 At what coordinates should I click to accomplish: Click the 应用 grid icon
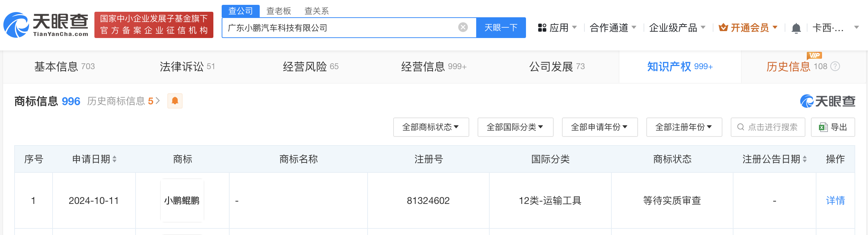coord(542,28)
